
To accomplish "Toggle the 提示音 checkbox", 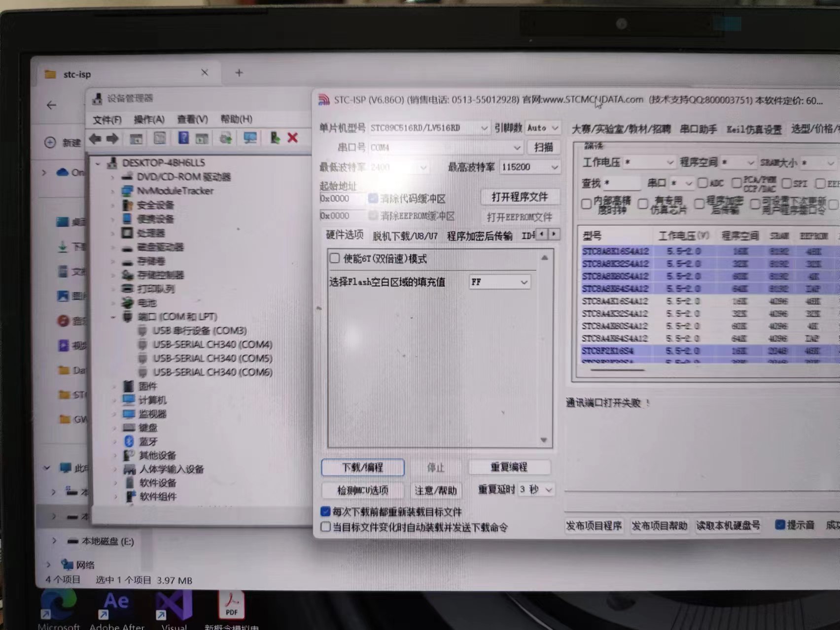I will (x=780, y=525).
